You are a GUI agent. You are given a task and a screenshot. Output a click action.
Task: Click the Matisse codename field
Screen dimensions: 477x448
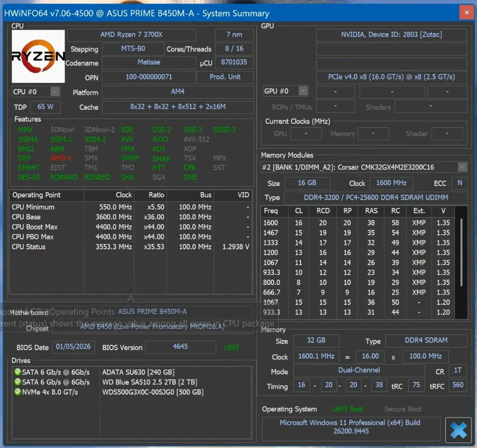coord(149,63)
